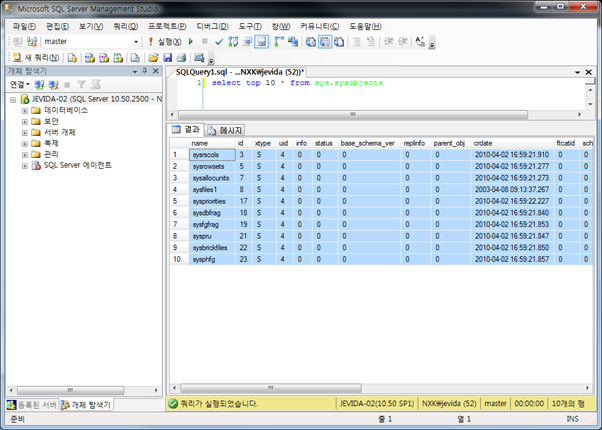
Task: Switch output to Results to File
Action: pos(339,41)
